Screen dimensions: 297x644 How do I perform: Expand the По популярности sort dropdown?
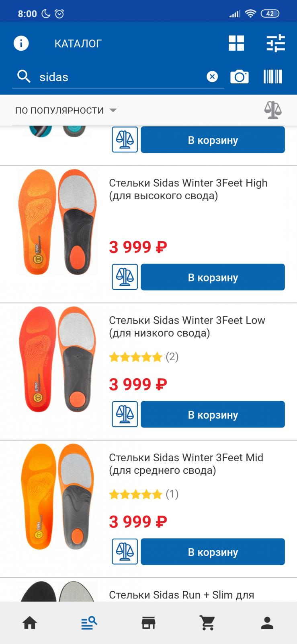[x=66, y=110]
